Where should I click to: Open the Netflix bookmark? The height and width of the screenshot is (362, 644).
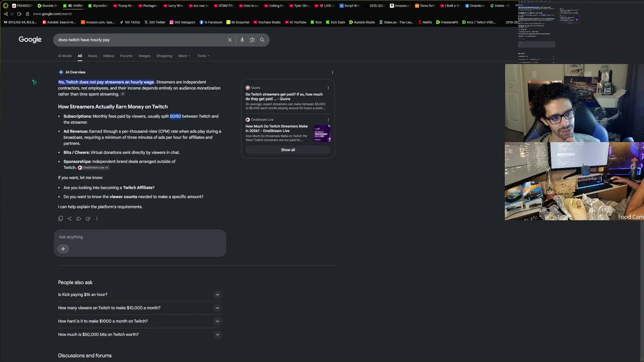425,22
